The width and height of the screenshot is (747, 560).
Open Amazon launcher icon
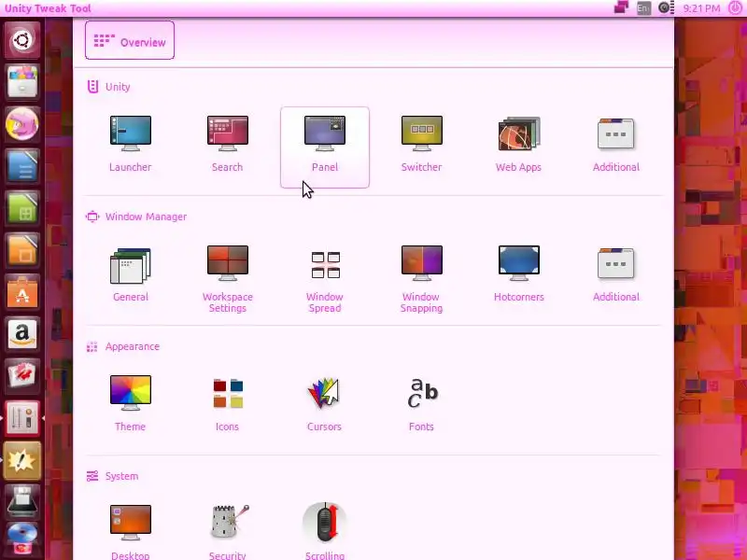pos(21,333)
